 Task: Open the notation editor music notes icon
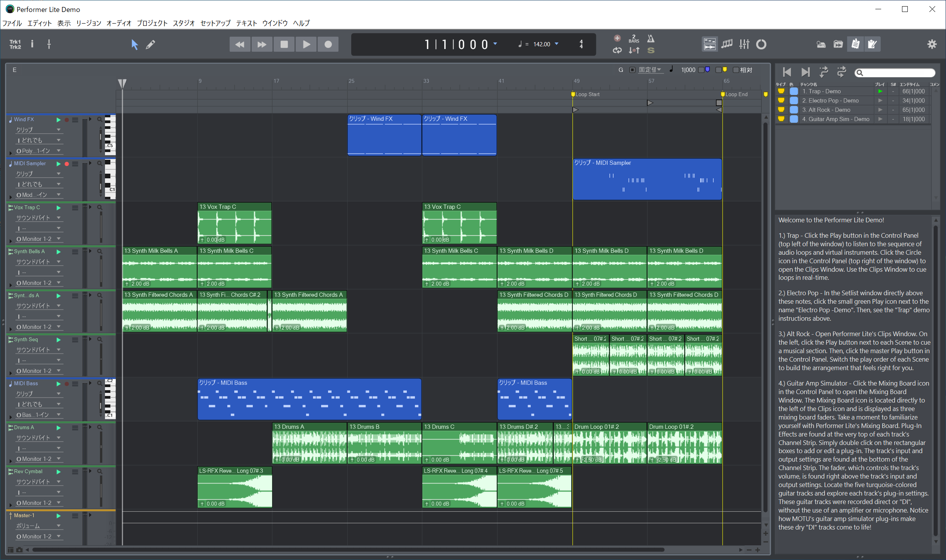click(727, 44)
